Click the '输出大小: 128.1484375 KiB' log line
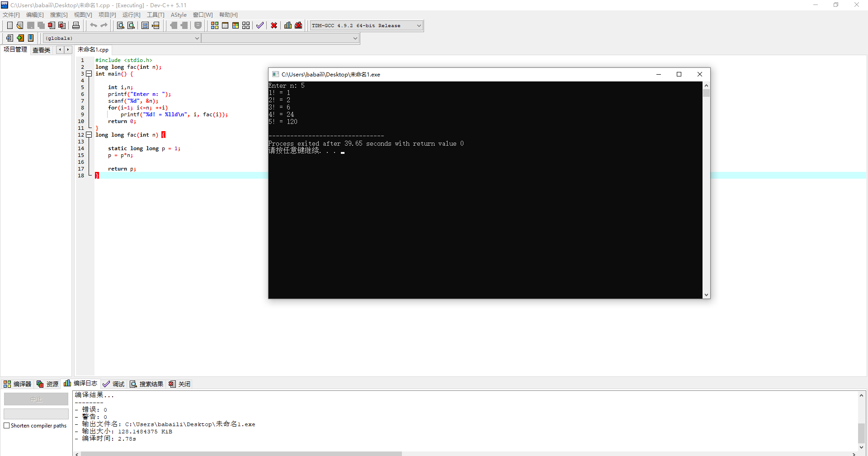Screen dimensions: 868x456 tap(127, 432)
